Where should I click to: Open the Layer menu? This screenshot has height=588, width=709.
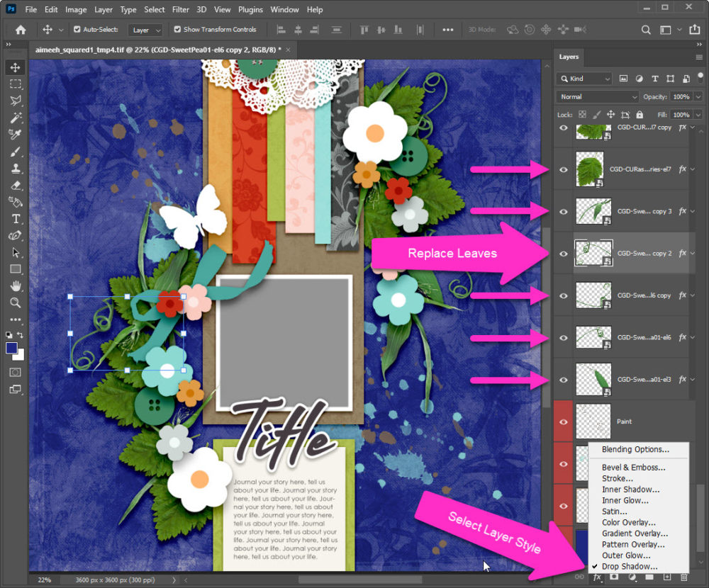[x=103, y=9]
